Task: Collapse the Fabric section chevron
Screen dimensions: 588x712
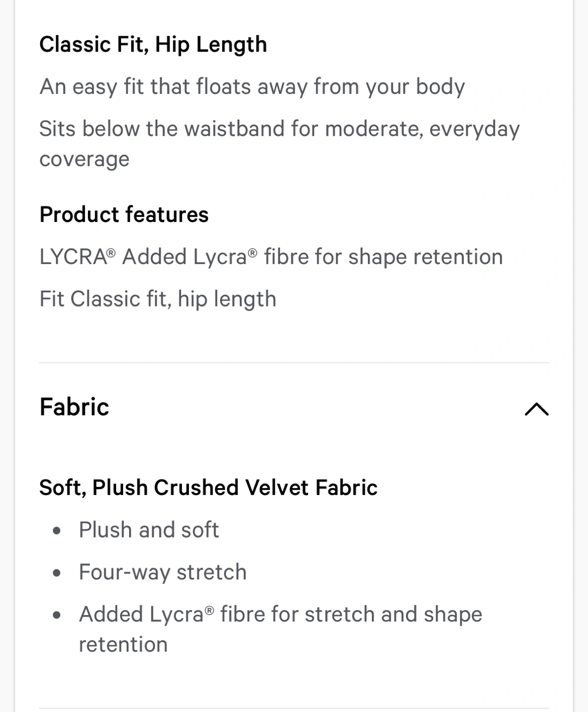Action: [536, 409]
